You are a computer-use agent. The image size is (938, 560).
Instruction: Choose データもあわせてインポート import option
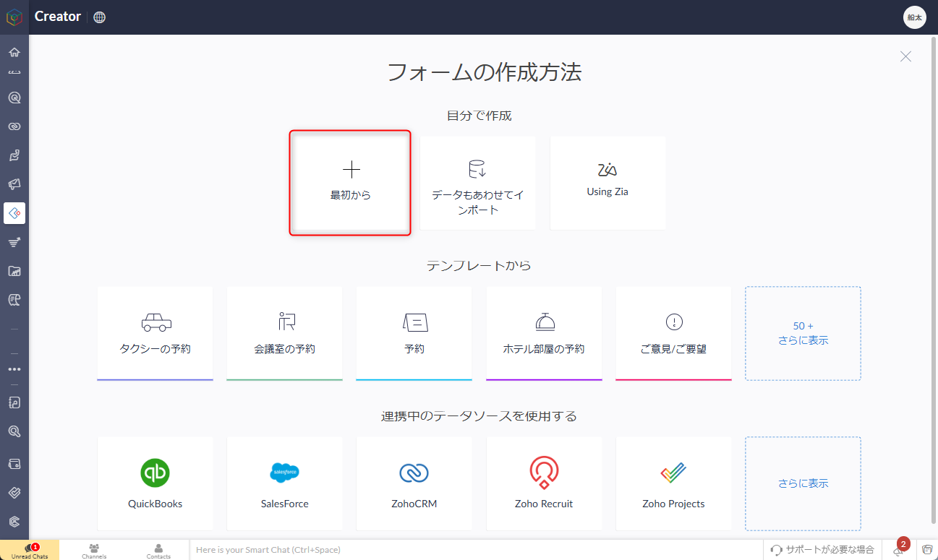[x=477, y=183]
